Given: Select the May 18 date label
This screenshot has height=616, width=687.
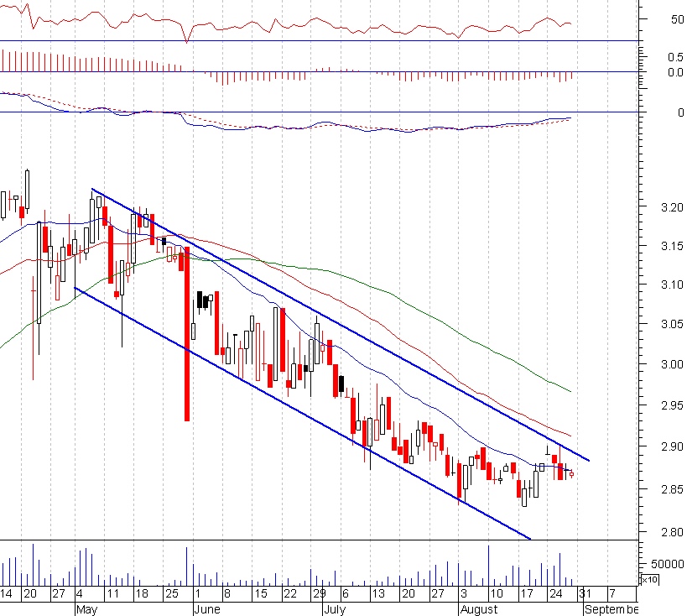Looking at the screenshot, I should pos(142,594).
